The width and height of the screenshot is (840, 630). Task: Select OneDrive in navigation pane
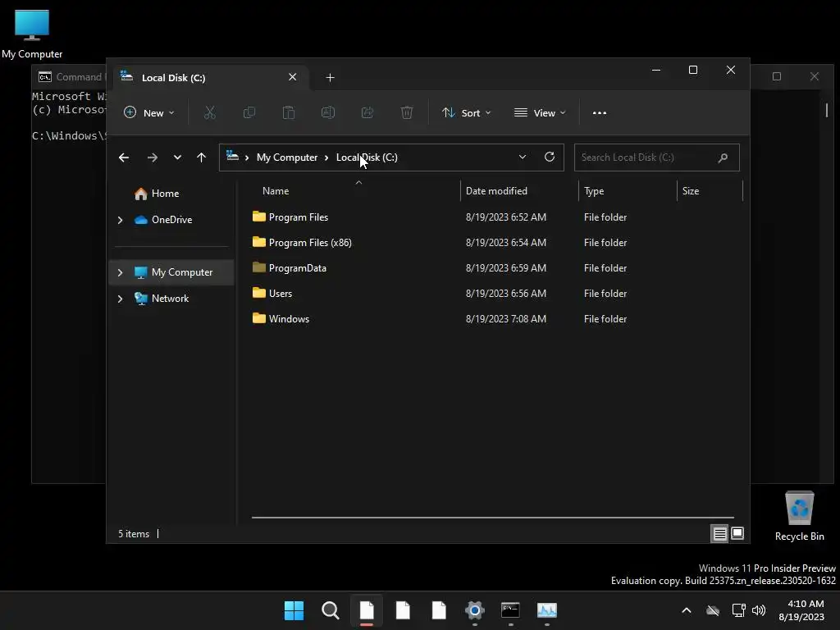171,220
